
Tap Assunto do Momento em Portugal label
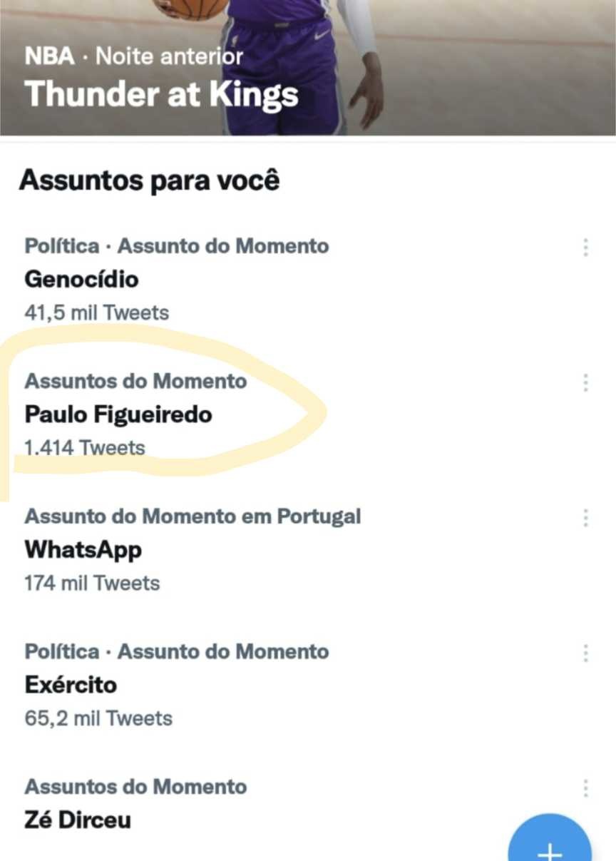coord(192,516)
